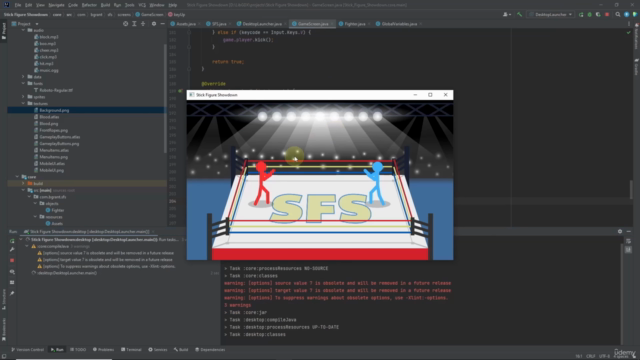
Task: Open Project panel settings gear
Action: (x=154, y=24)
